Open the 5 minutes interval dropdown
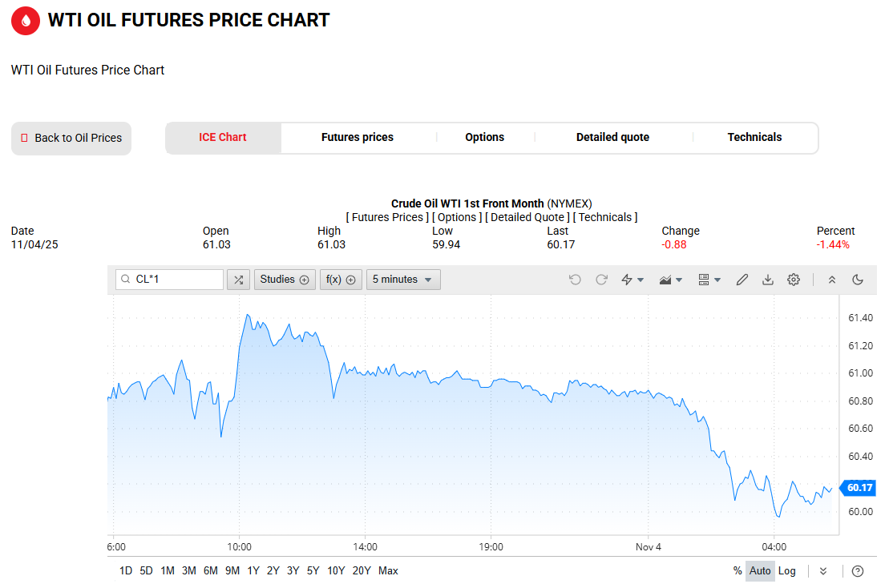This screenshot has height=588, width=885. click(x=403, y=280)
